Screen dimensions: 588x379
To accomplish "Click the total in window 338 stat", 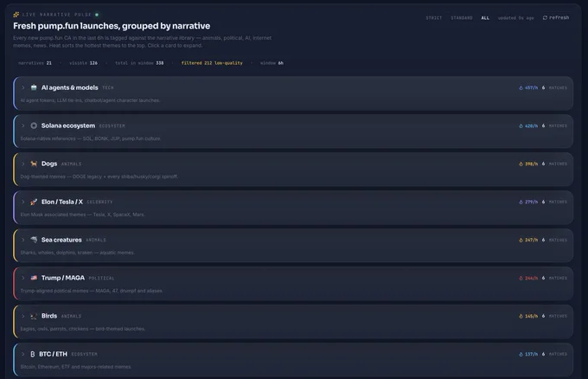I will (x=139, y=63).
